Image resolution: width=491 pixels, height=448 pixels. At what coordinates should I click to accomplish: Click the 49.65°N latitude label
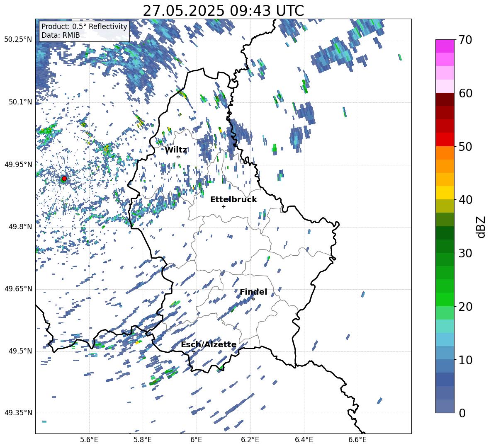pos(18,289)
